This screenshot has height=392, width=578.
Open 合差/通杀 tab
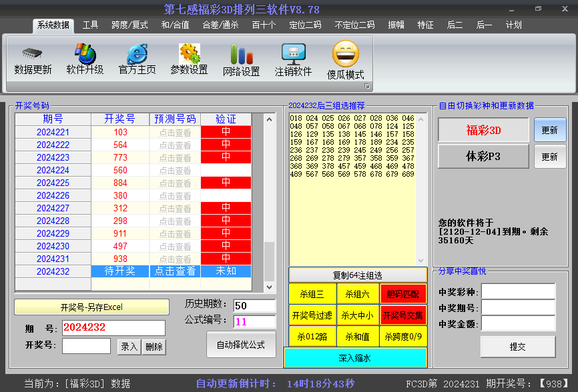pyautogui.click(x=220, y=25)
